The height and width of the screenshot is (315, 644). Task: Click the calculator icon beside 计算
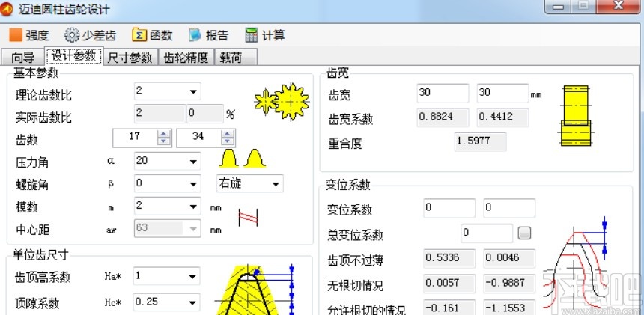tap(252, 35)
